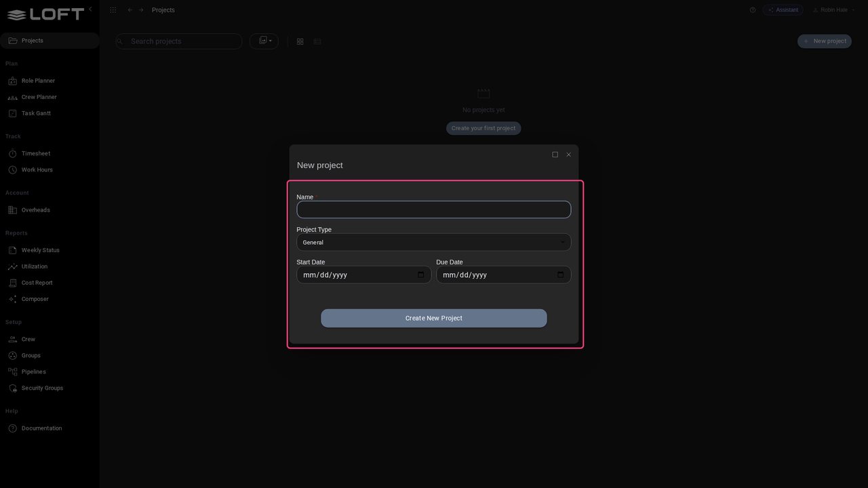Screen dimensions: 868x488
Task: Select the Task Gantt icon
Action: pos(12,113)
